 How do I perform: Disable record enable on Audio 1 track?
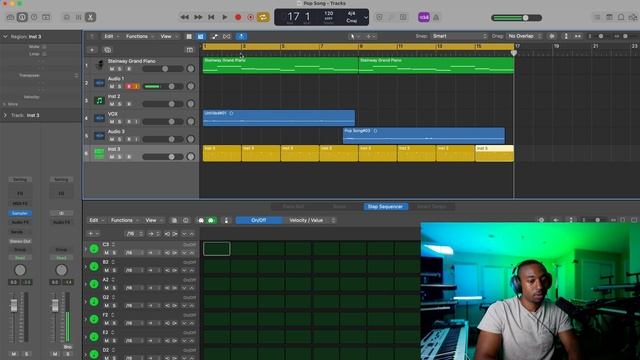click(x=129, y=86)
